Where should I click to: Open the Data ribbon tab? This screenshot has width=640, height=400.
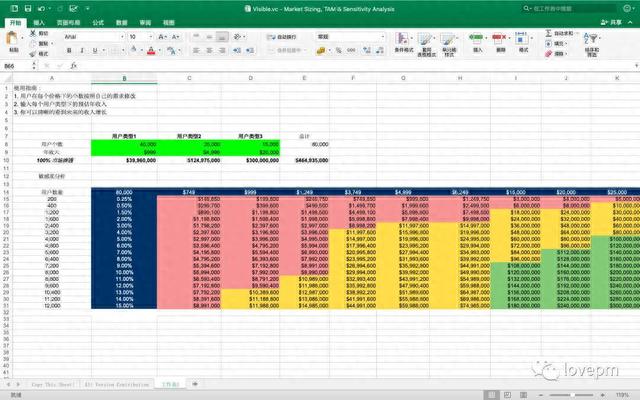click(122, 23)
